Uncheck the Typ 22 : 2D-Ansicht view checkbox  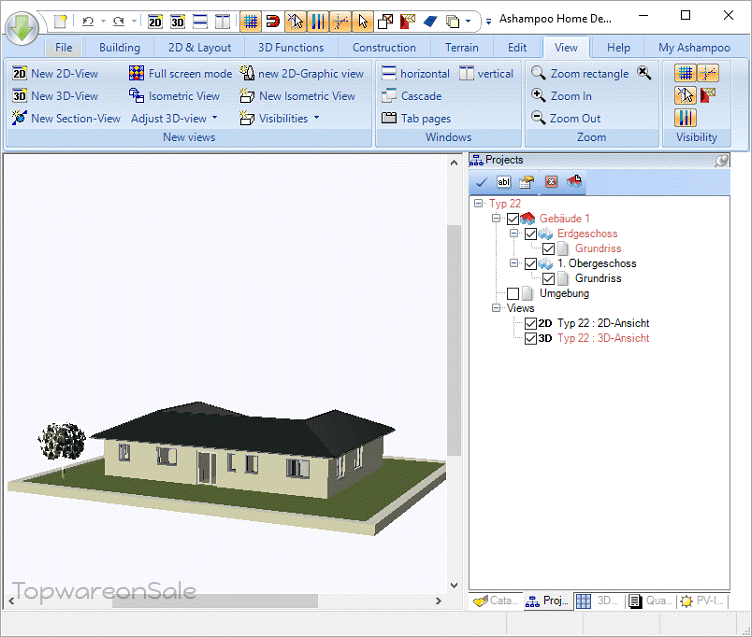530,323
